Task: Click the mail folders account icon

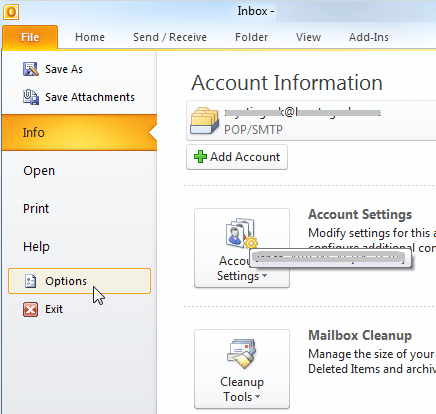Action: 205,121
